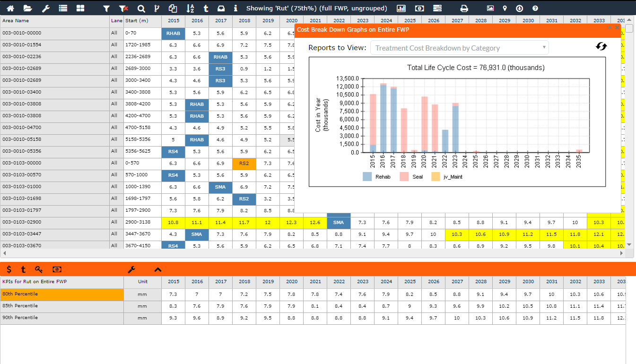Click the money banknote icon in top toolbar
636x364 pixels.
click(419, 9)
